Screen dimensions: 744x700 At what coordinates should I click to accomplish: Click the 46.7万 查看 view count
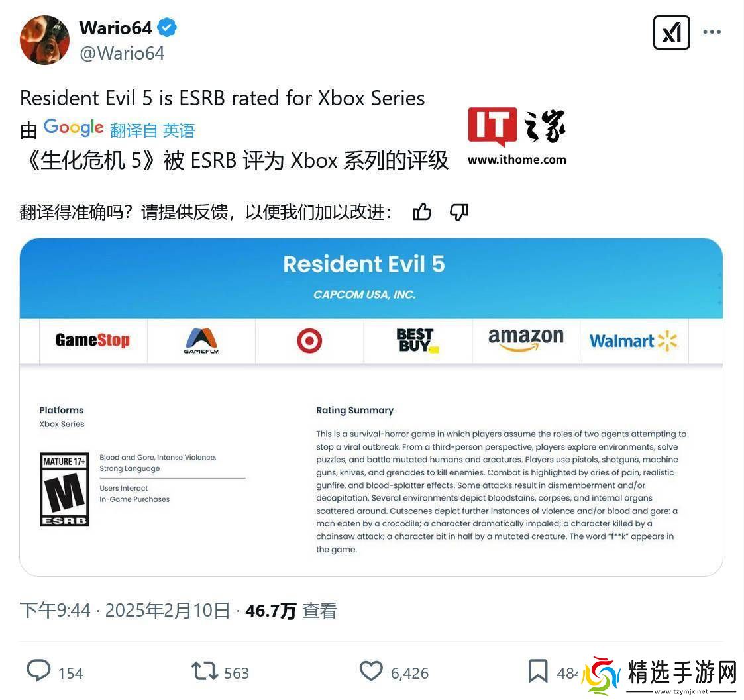point(291,611)
